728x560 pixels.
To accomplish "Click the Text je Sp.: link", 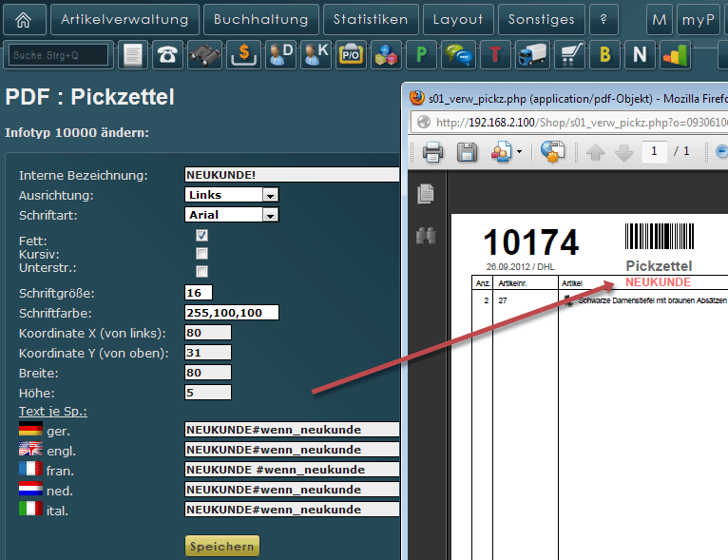I will tap(53, 412).
